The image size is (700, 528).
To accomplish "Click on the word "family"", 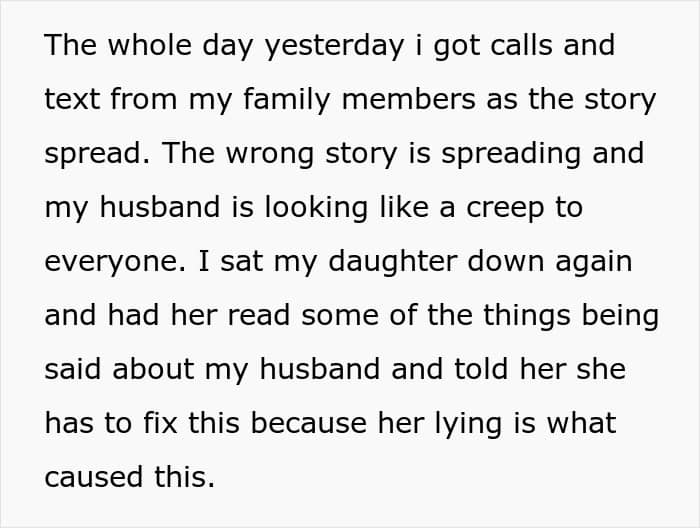I will [x=287, y=100].
